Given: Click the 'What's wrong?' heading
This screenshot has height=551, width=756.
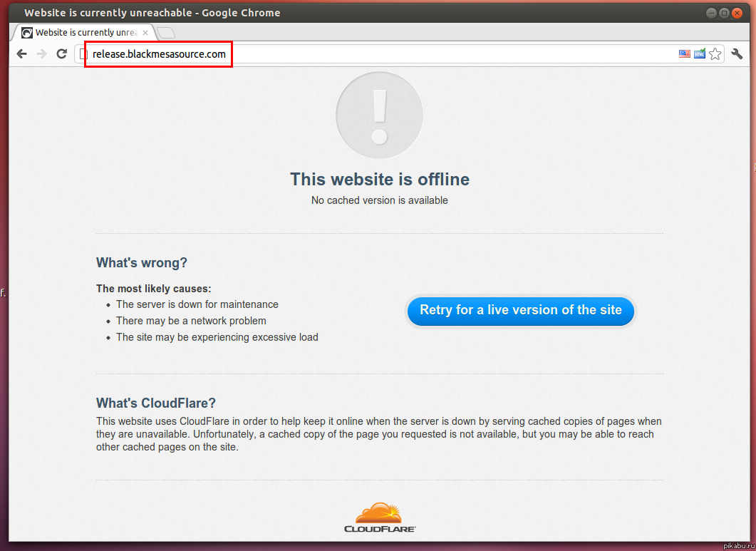Looking at the screenshot, I should [141, 262].
